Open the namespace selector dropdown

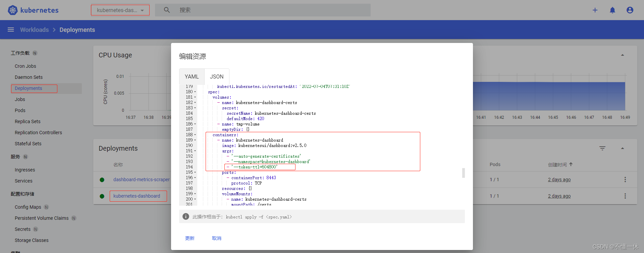[x=120, y=10]
